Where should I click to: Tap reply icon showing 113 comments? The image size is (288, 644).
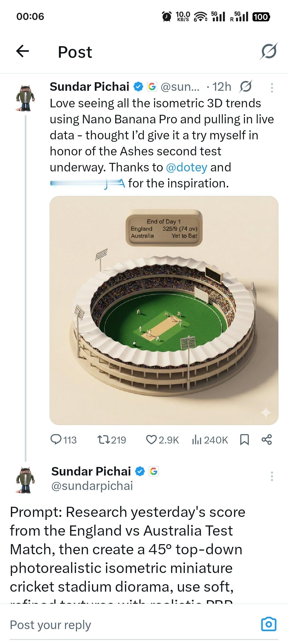pos(56,439)
